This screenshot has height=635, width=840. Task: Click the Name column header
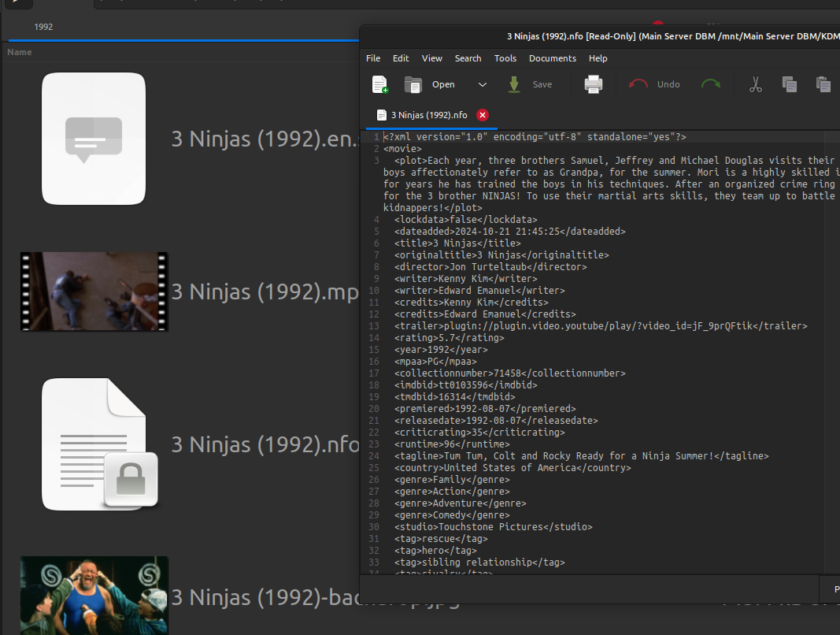click(20, 52)
